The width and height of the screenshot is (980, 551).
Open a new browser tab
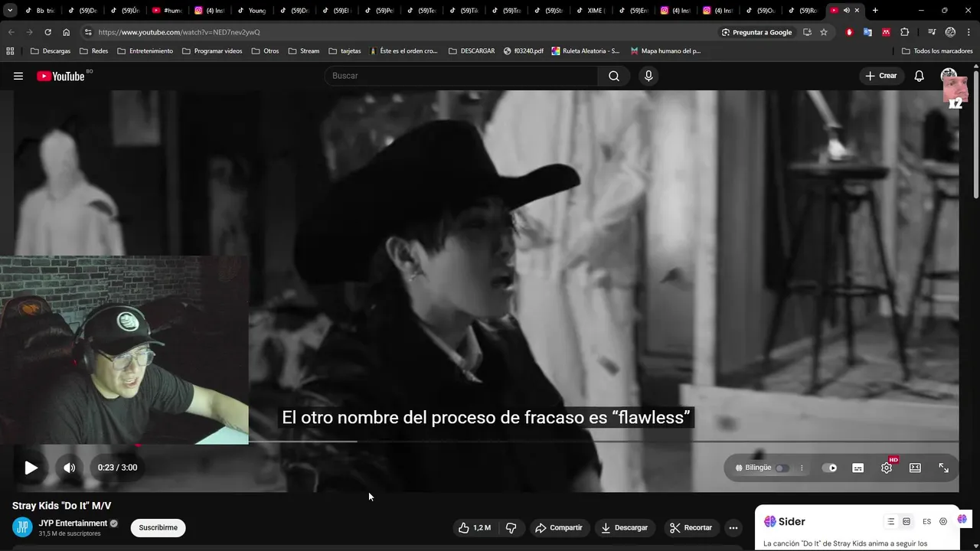point(875,11)
